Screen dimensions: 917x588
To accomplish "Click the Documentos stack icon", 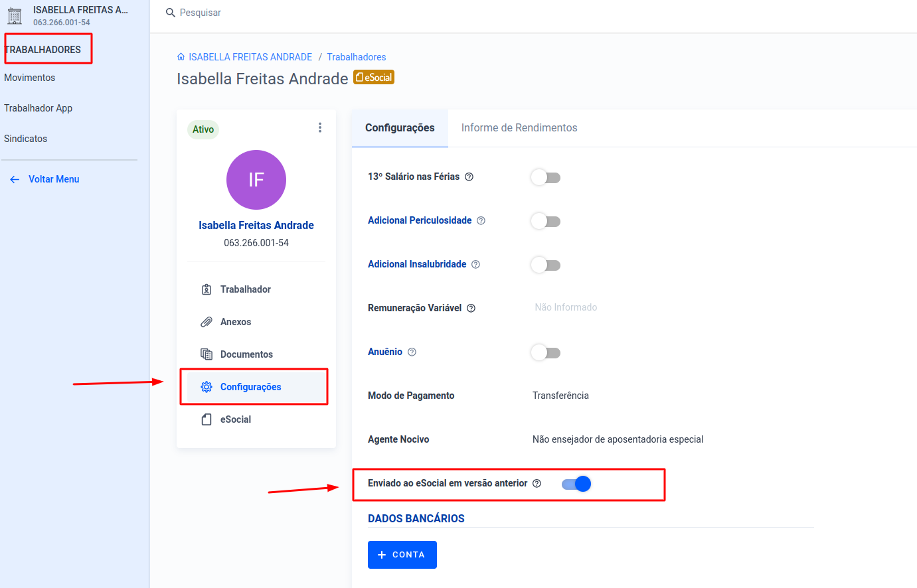I will 207,354.
